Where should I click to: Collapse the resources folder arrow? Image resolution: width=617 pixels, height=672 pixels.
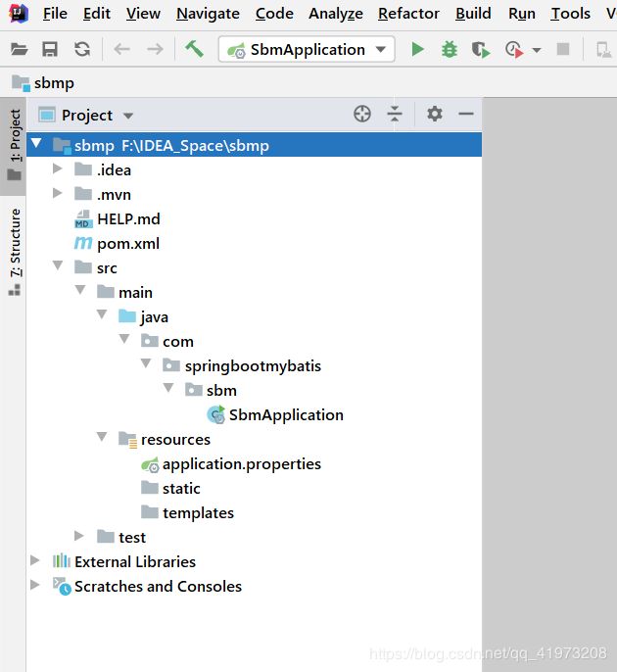pyautogui.click(x=102, y=437)
